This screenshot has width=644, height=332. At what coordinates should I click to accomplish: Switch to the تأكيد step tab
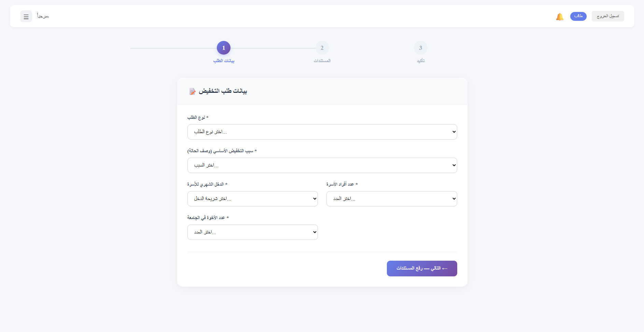(x=420, y=61)
